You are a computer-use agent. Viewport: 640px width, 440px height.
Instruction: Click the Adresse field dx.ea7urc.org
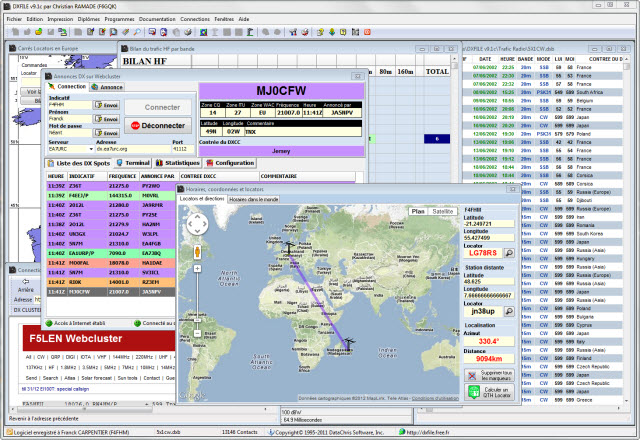click(x=133, y=149)
